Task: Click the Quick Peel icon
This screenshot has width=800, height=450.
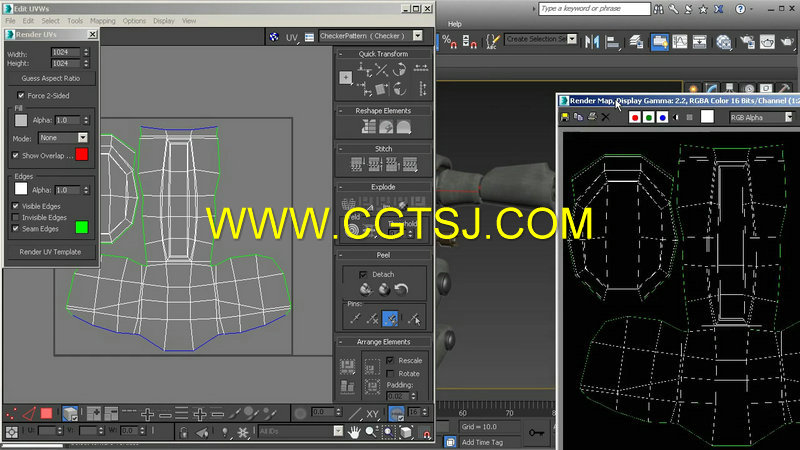Action: coord(366,289)
